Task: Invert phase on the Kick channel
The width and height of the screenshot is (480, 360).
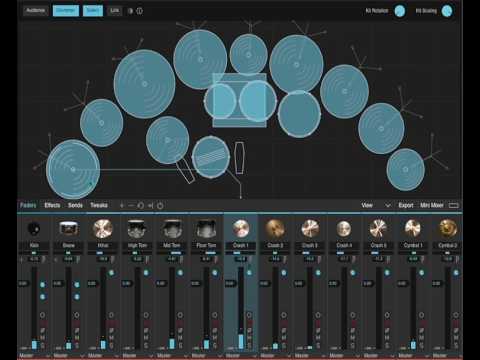Action: [43, 330]
